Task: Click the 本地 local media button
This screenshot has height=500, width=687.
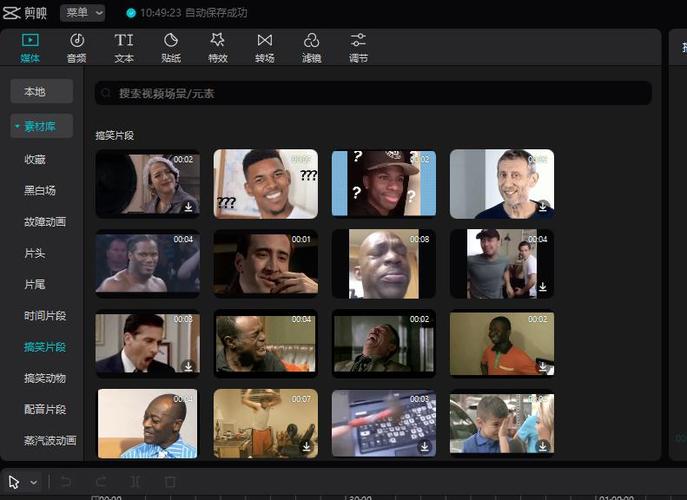Action: pos(42,91)
